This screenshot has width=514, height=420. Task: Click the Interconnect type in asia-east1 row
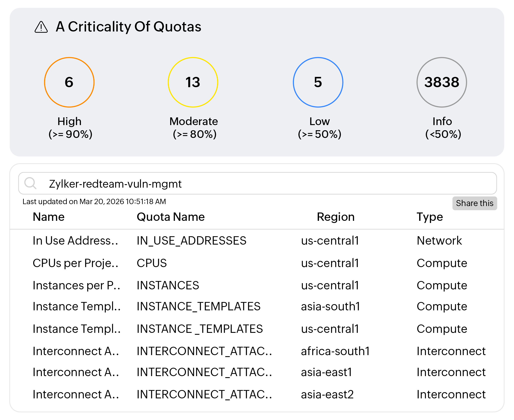click(x=451, y=372)
